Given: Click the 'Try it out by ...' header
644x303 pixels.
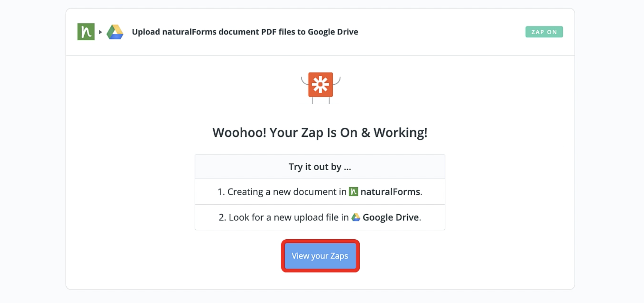Looking at the screenshot, I should [320, 167].
